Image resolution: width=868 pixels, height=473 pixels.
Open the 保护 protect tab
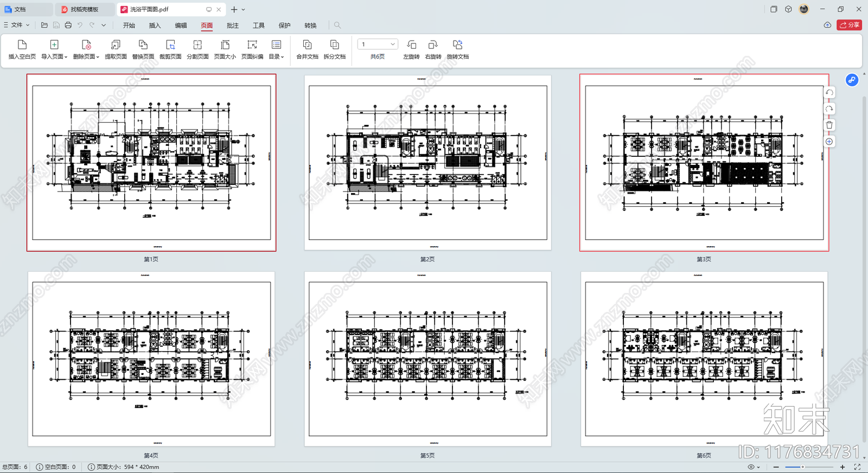point(285,25)
